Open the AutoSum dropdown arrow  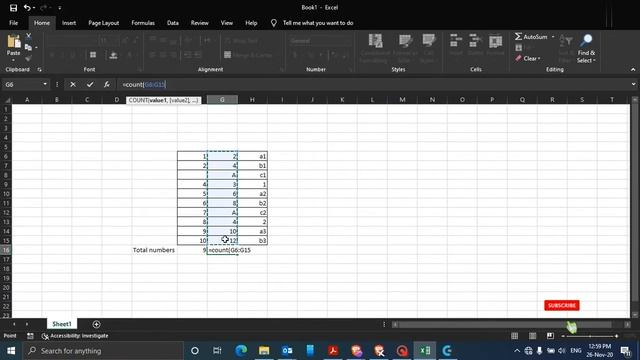coord(553,37)
